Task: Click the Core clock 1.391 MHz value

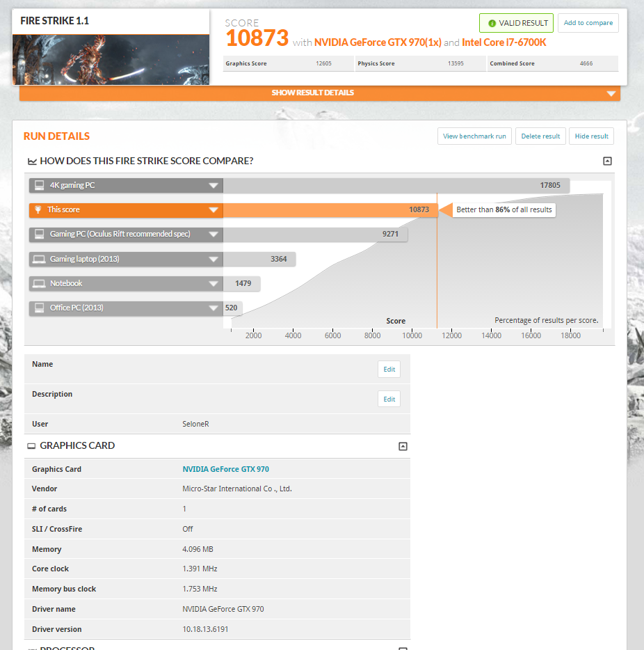Action: click(x=200, y=569)
